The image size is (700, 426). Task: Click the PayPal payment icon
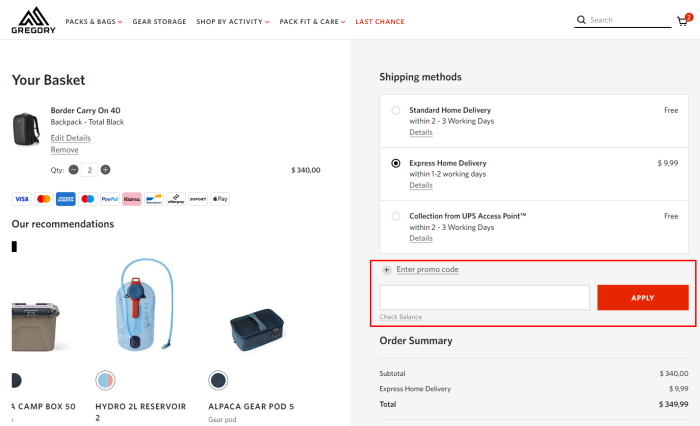click(110, 199)
